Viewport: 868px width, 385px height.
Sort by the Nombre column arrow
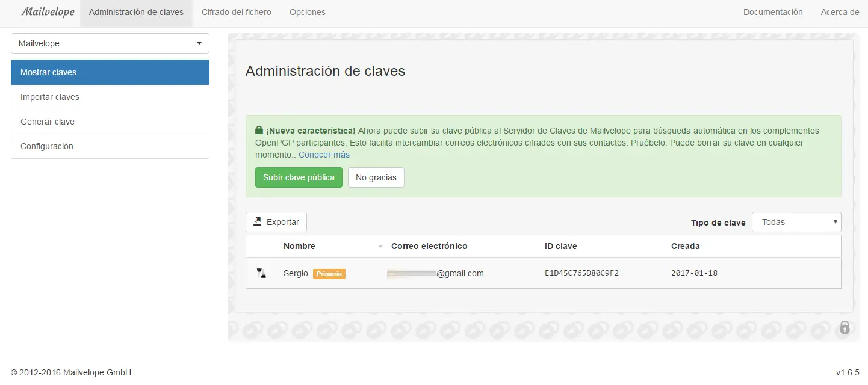coord(380,247)
